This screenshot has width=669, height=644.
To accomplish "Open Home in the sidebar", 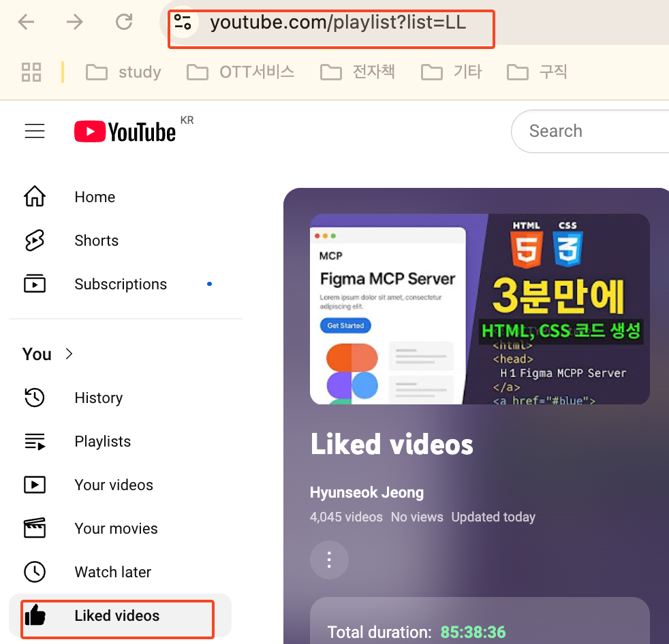I will (x=95, y=197).
